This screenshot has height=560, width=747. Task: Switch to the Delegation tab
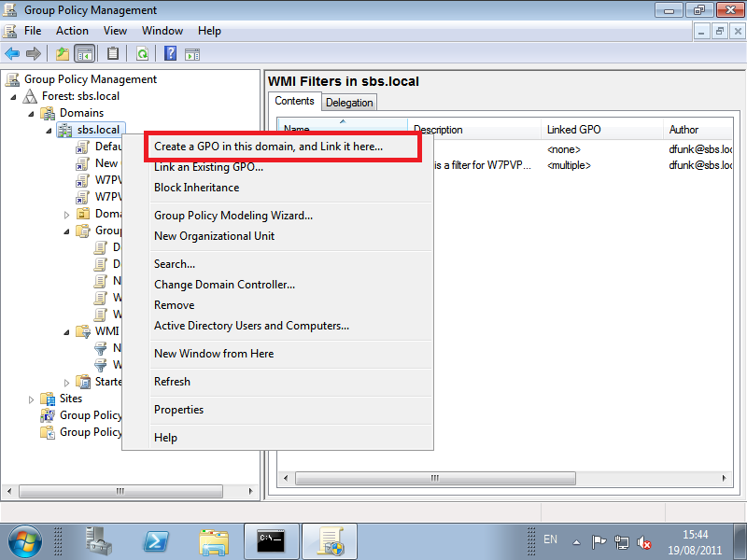click(349, 103)
